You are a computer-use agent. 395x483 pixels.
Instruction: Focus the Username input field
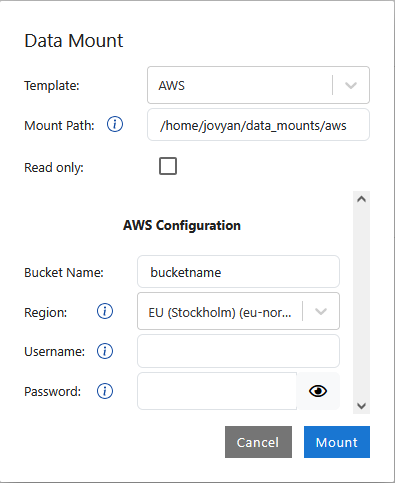click(238, 351)
